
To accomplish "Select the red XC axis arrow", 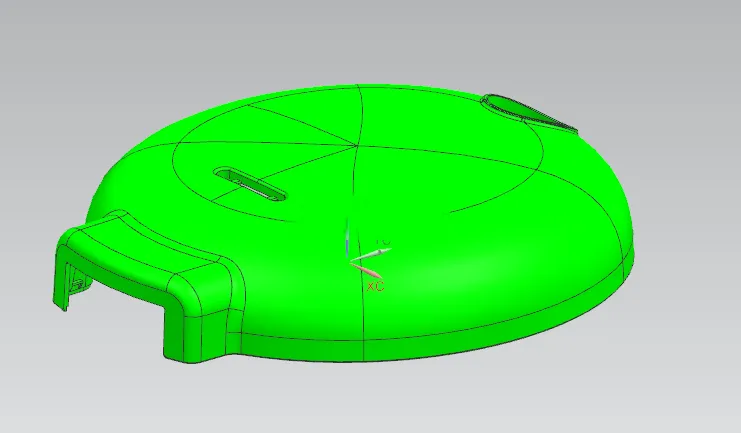I will [367, 271].
